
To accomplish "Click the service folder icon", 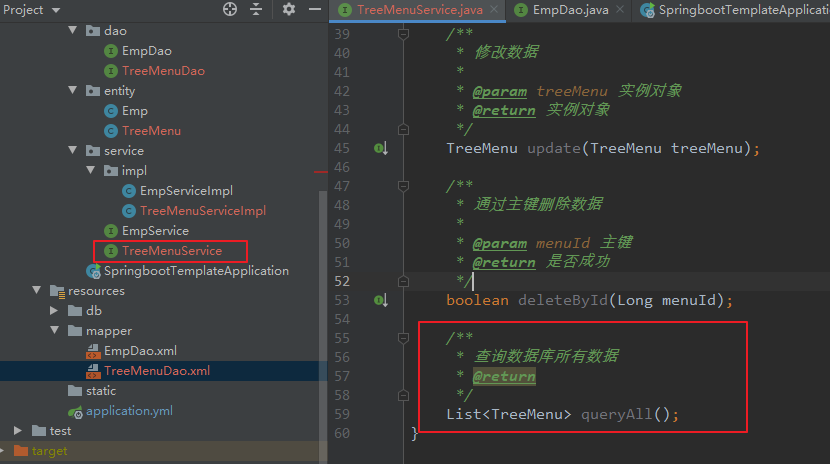I will pos(93,151).
